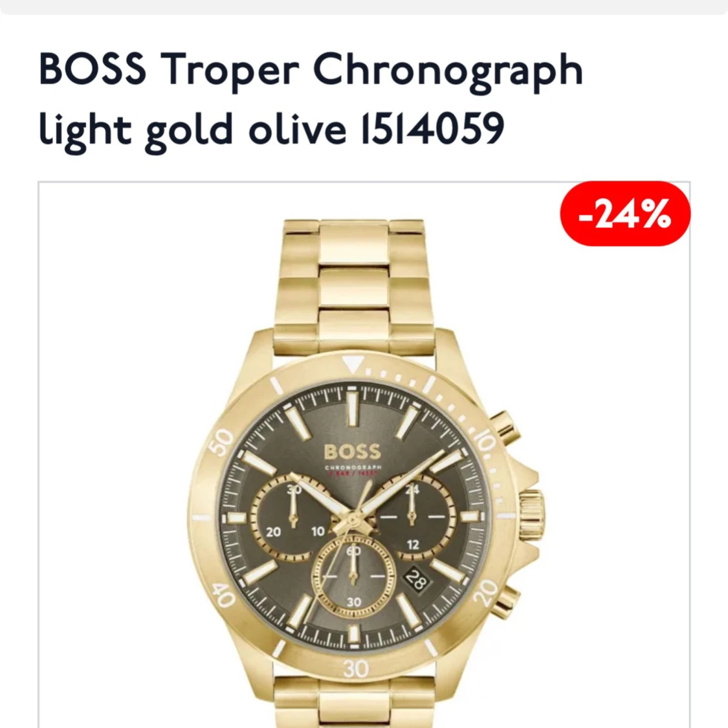Click the bezel numeral 50
Screen dimensions: 728x728
coord(221,441)
